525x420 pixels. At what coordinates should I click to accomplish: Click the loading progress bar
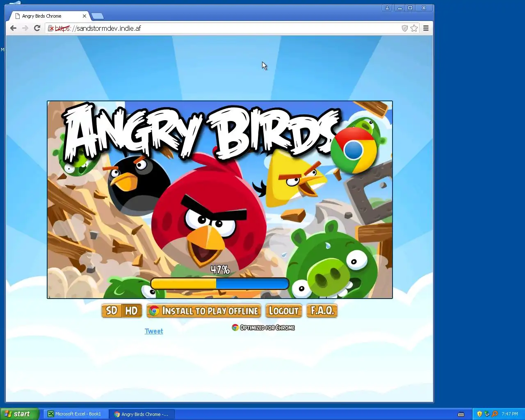point(220,283)
